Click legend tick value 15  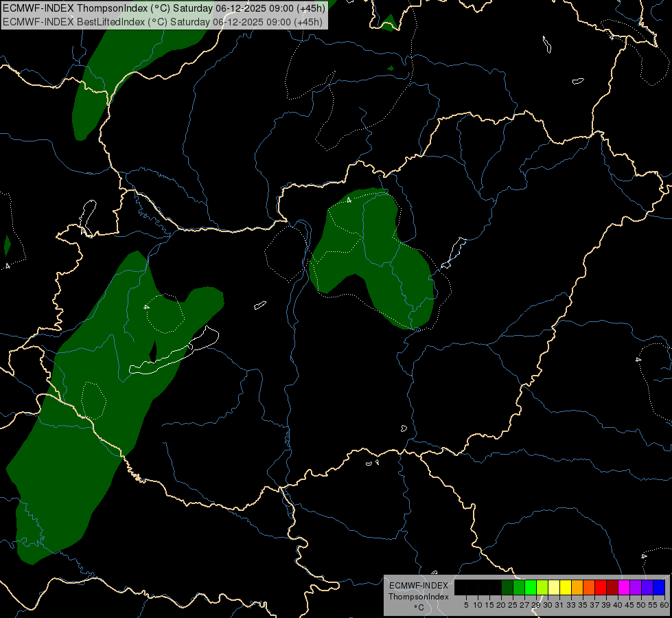[489, 605]
